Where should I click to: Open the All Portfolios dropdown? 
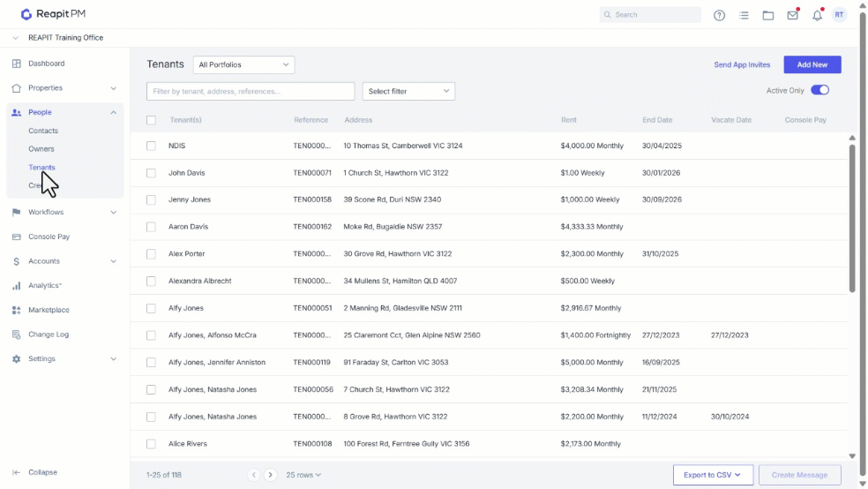click(243, 64)
